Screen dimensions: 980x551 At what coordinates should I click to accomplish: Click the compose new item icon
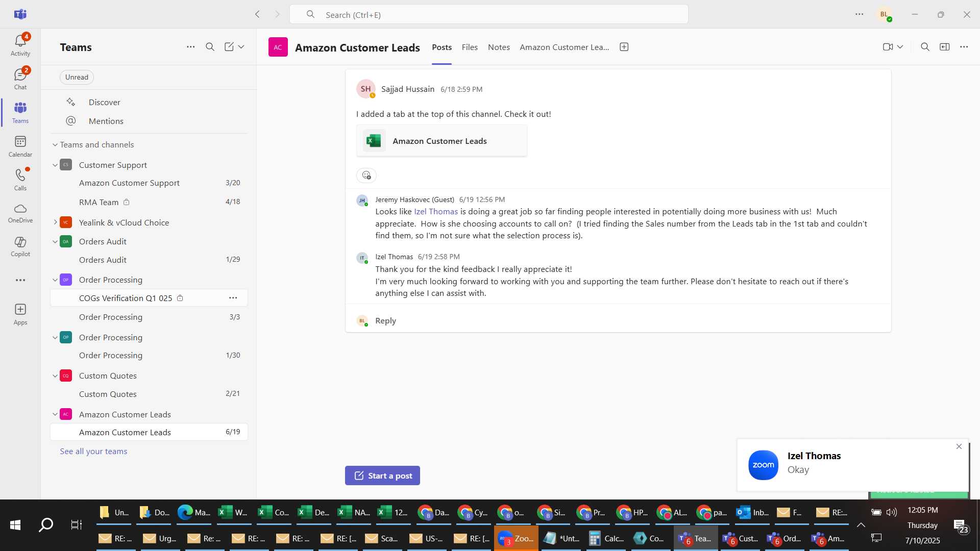click(229, 47)
